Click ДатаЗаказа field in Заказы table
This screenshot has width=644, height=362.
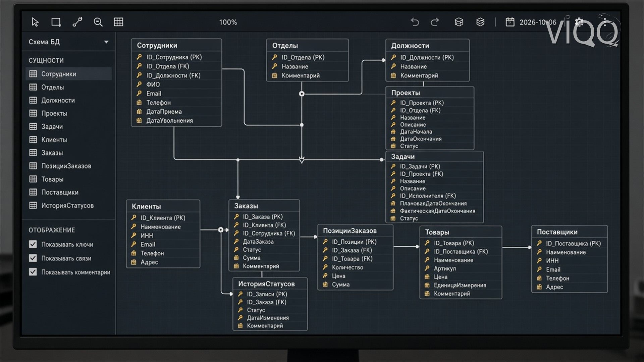click(264, 242)
